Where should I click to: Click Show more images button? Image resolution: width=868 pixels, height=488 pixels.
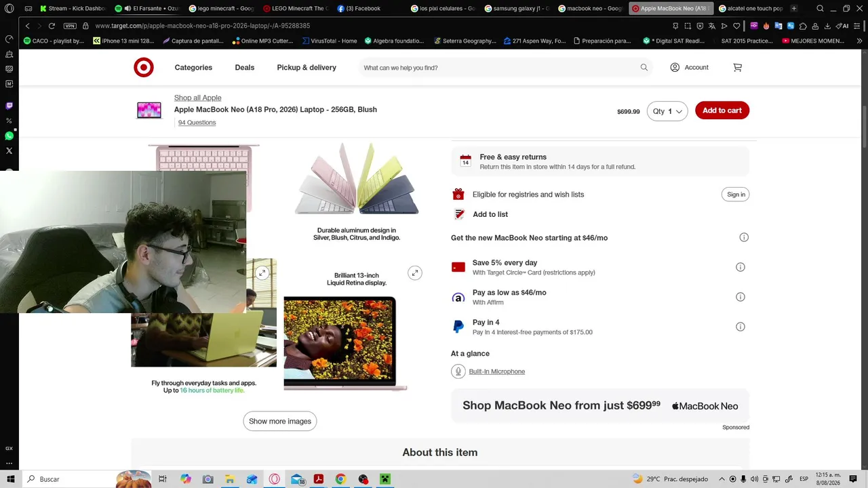(280, 421)
